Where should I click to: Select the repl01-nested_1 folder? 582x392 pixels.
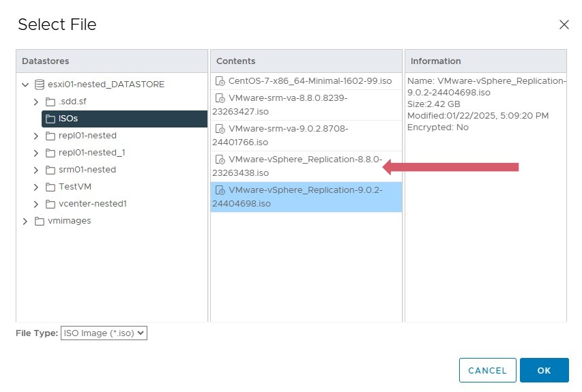(91, 153)
